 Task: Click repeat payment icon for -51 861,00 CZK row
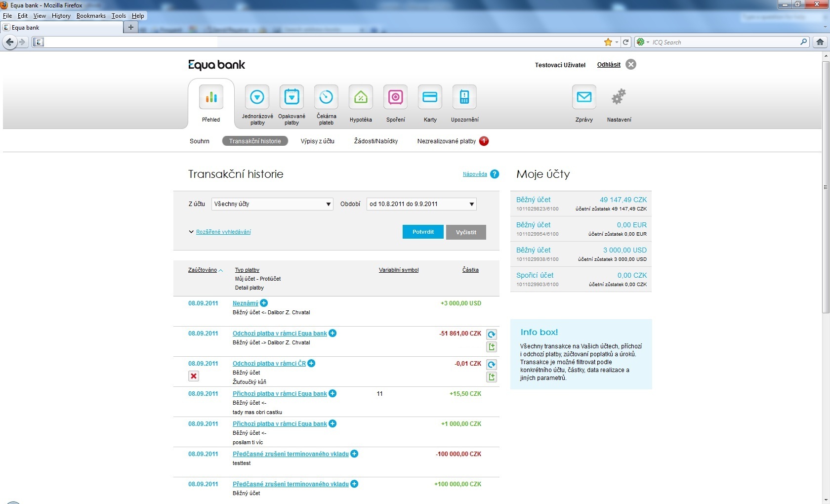[492, 335]
